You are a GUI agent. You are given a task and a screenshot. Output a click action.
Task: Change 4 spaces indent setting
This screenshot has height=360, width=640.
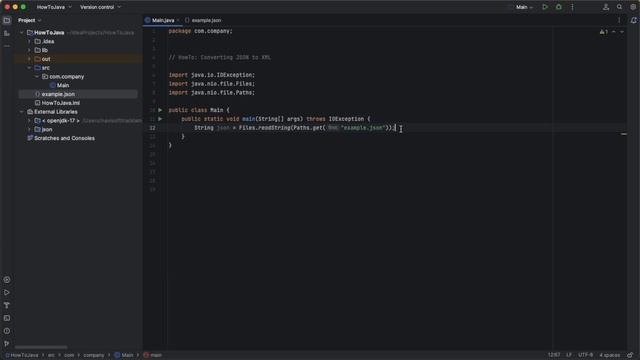(x=609, y=355)
